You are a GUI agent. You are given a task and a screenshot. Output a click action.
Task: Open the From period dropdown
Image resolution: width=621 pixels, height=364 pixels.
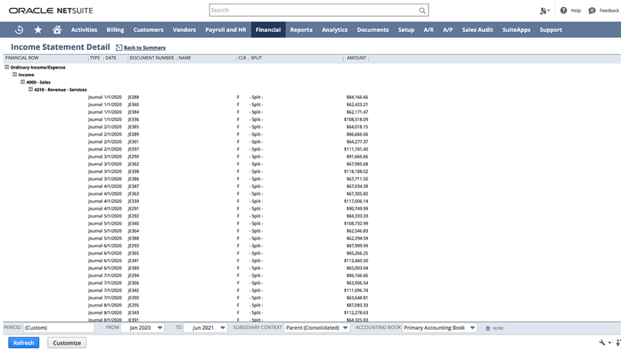[160, 327]
